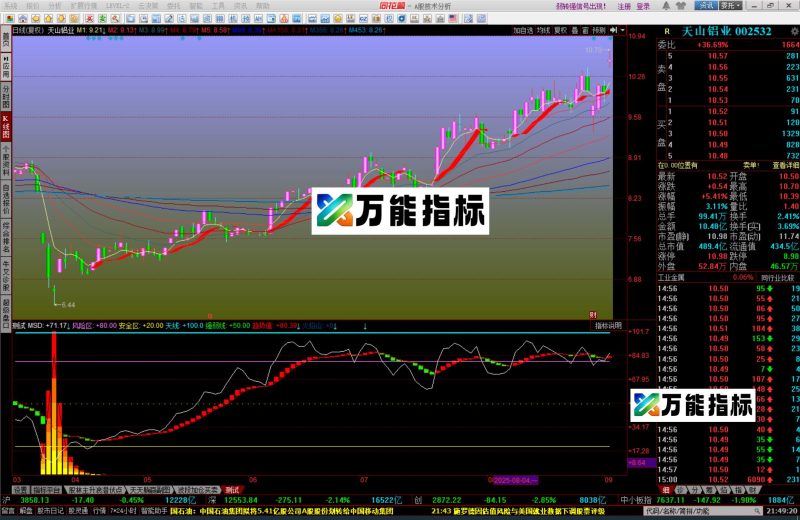Click the blue 资讯 button in title bar
This screenshot has width=800, height=520.
point(706,6)
